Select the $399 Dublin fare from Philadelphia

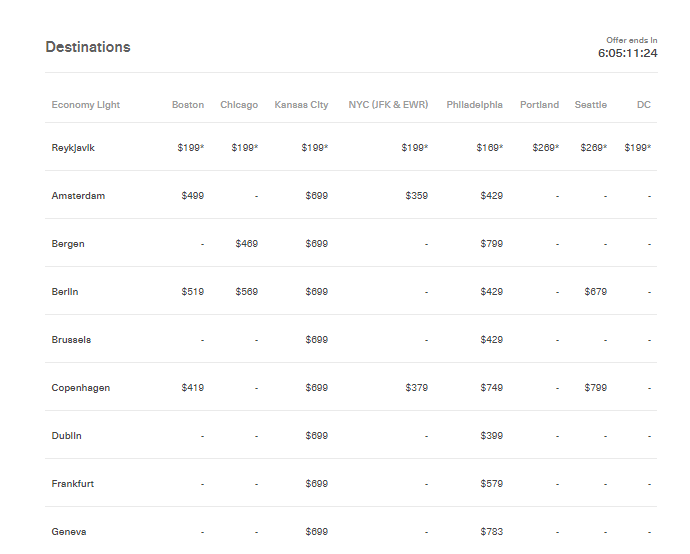pyautogui.click(x=491, y=436)
